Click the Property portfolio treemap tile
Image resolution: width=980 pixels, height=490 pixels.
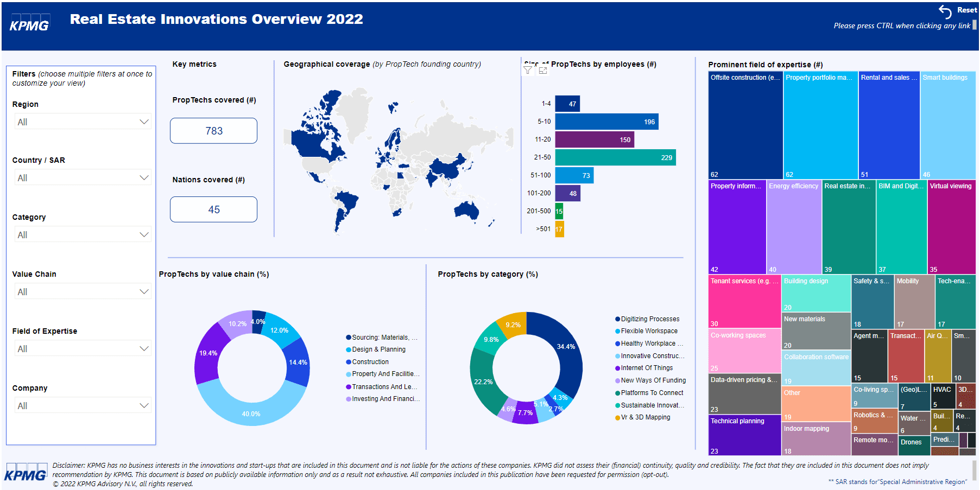tap(820, 125)
